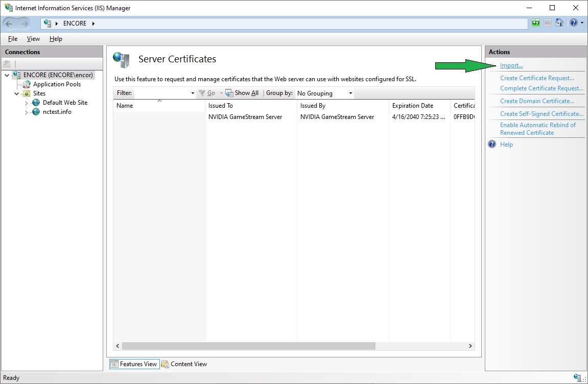
Task: Collapse the Sites tree node
Action: tap(17, 94)
